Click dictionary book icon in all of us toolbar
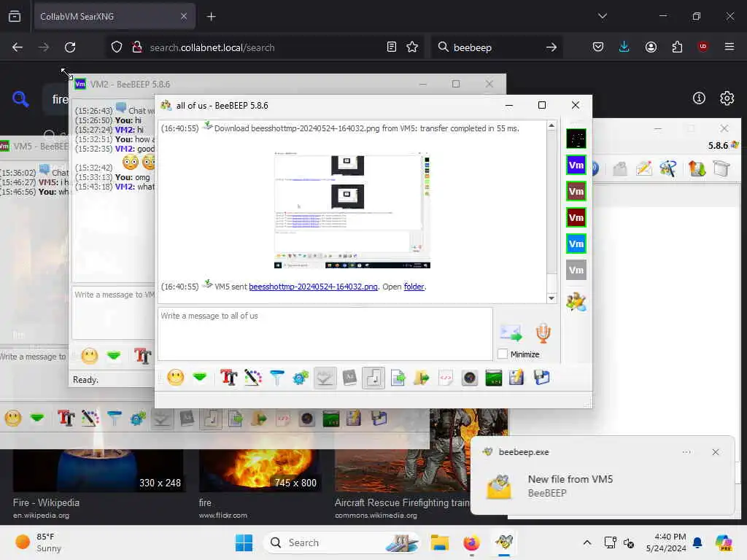Screen dimensions: 747x560 click(x=349, y=378)
